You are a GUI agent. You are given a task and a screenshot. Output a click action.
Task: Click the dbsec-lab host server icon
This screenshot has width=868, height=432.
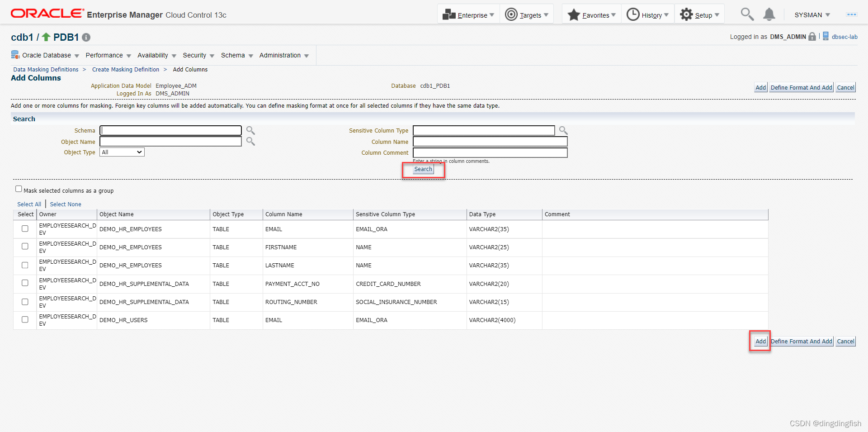(826, 36)
